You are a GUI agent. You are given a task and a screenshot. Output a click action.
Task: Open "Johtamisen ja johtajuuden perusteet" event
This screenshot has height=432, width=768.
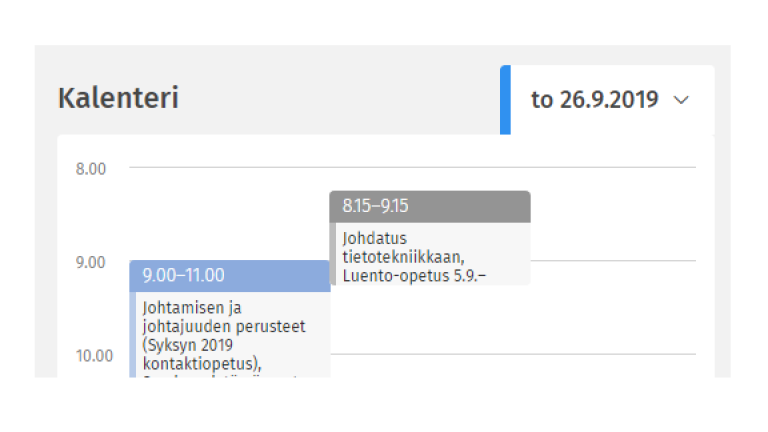click(223, 317)
